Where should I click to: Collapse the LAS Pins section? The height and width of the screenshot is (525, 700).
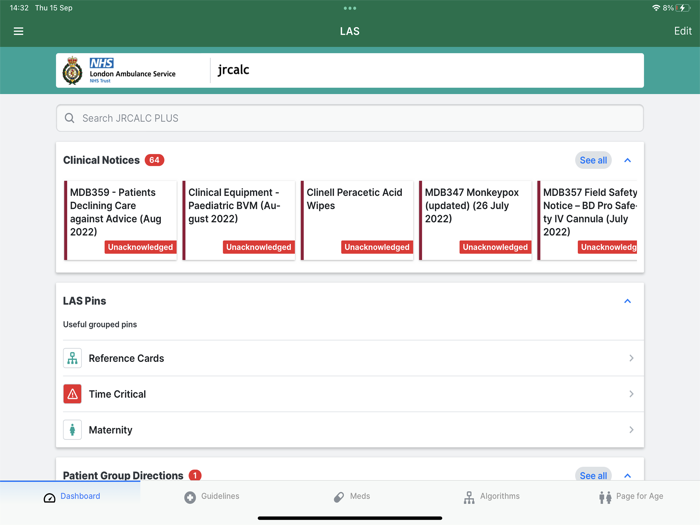(x=627, y=301)
